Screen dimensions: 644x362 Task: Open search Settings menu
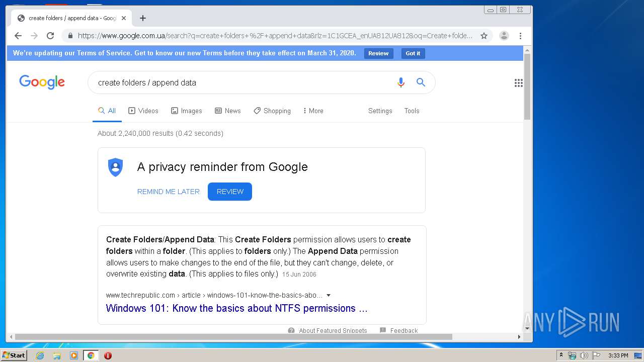click(380, 111)
